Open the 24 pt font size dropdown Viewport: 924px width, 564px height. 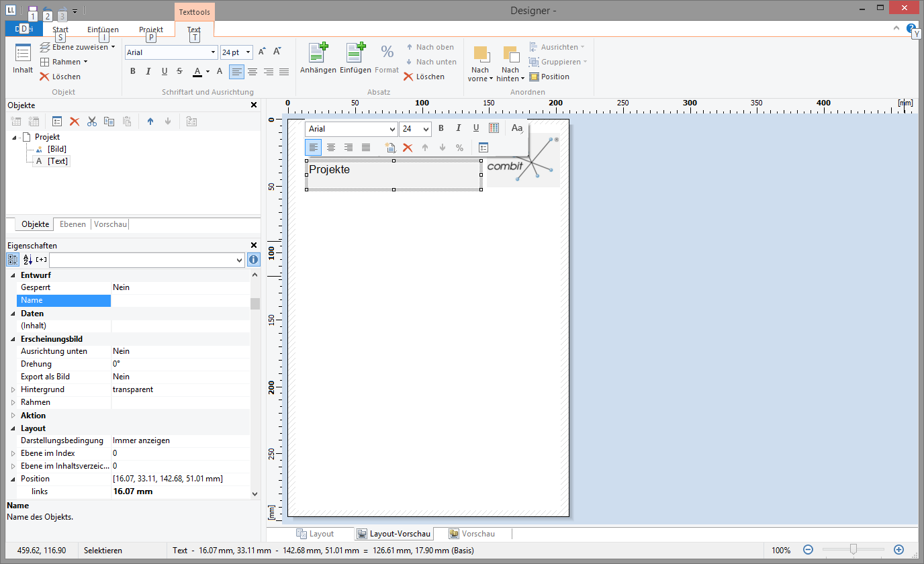pos(248,52)
